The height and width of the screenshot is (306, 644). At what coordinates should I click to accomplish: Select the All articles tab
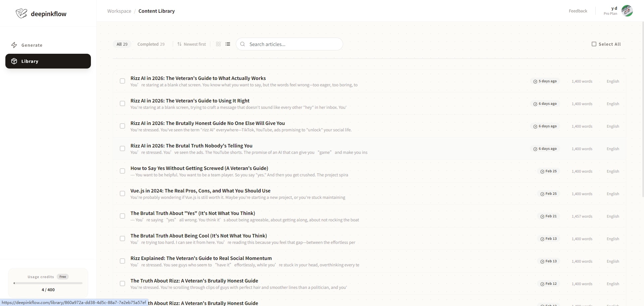point(122,44)
